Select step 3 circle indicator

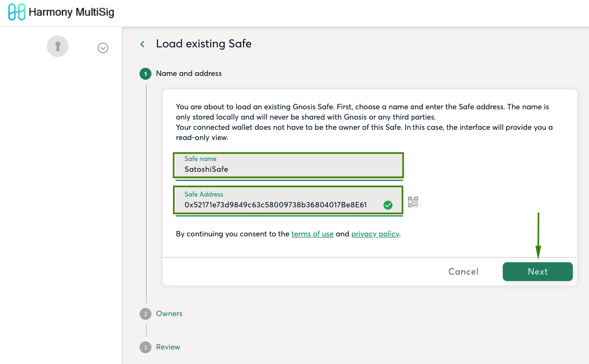tap(145, 347)
